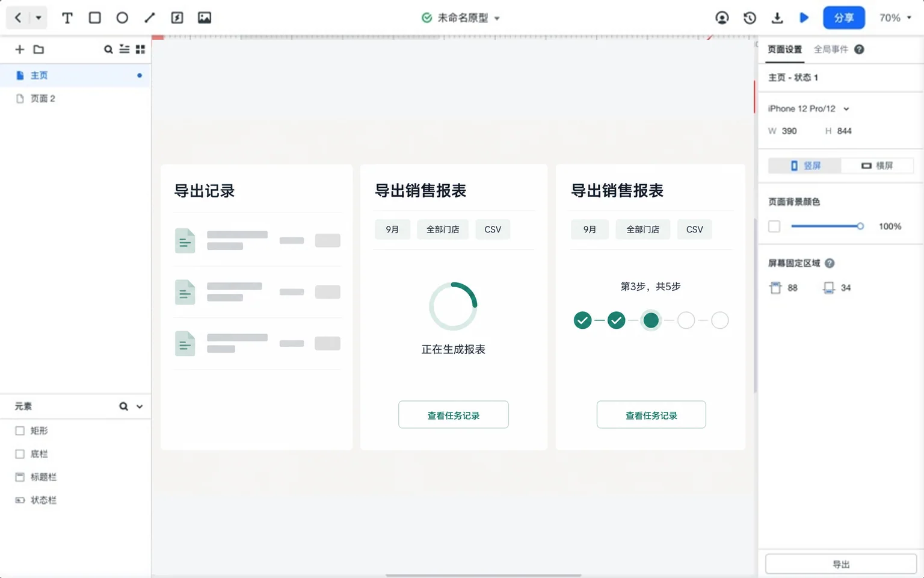Go back with the top-left back arrow
The image size is (924, 578).
18,17
